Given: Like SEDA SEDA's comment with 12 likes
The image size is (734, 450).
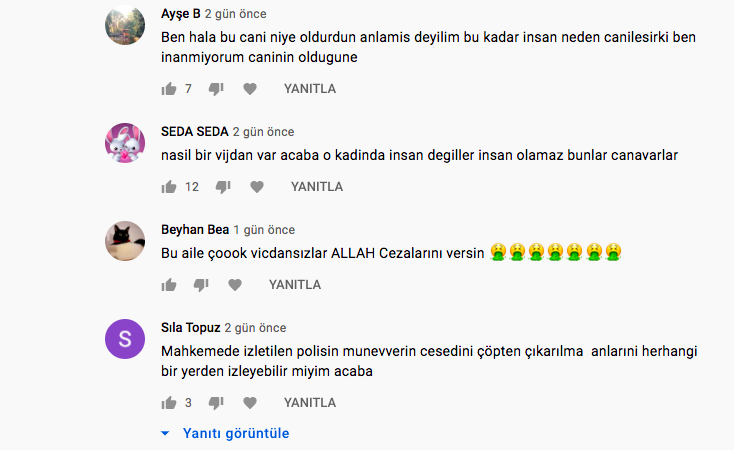Looking at the screenshot, I should (x=169, y=187).
